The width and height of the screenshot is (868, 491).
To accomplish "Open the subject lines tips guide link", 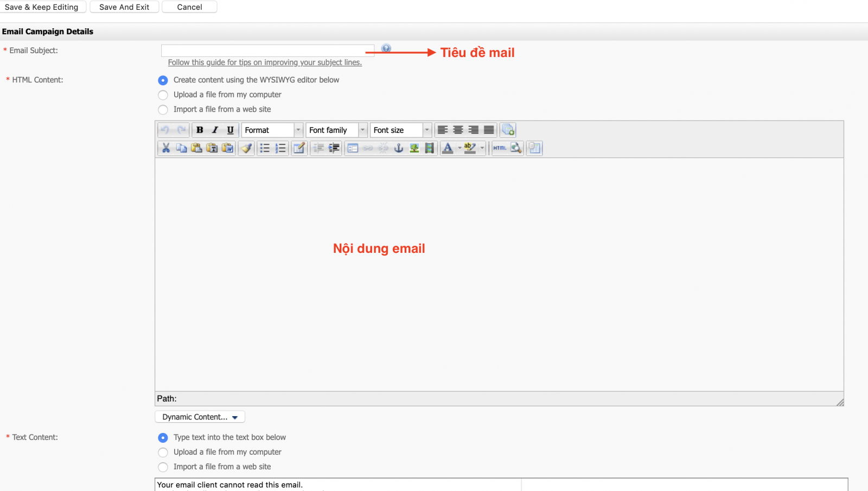I will [265, 62].
